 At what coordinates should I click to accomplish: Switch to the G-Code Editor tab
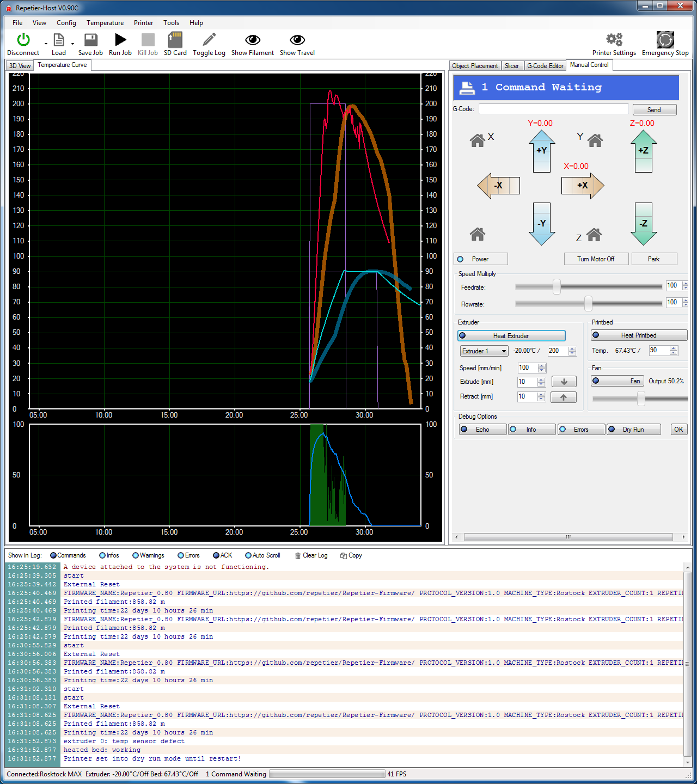pyautogui.click(x=545, y=66)
